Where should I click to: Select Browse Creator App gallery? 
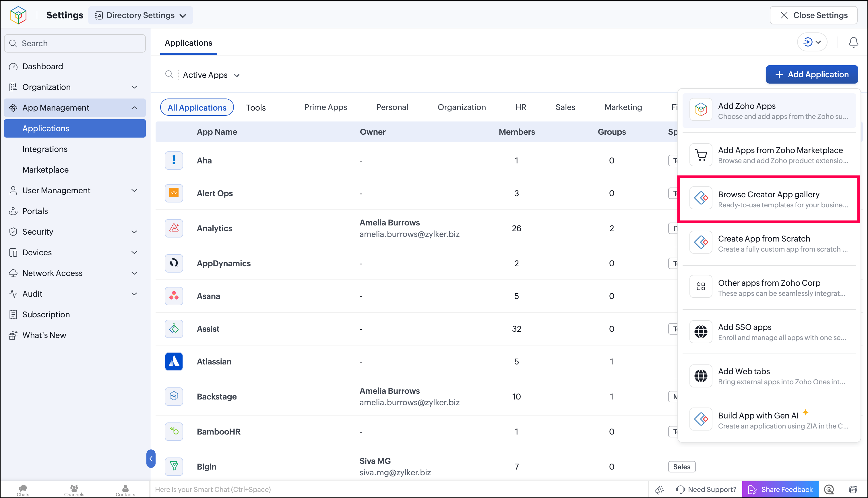769,199
